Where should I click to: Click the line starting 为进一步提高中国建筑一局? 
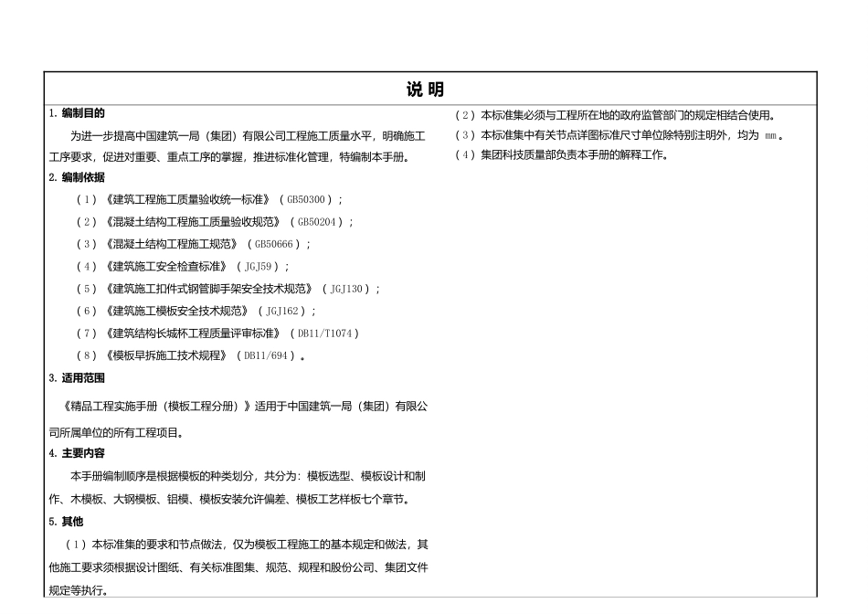coord(248,135)
